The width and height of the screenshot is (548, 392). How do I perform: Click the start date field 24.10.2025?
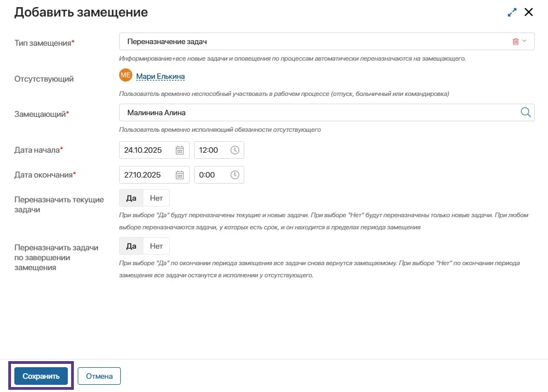(146, 150)
